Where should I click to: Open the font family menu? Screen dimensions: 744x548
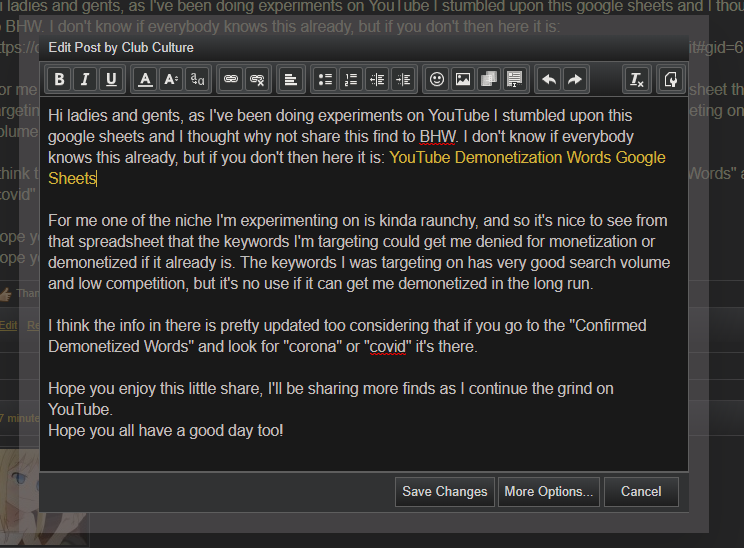click(x=197, y=79)
